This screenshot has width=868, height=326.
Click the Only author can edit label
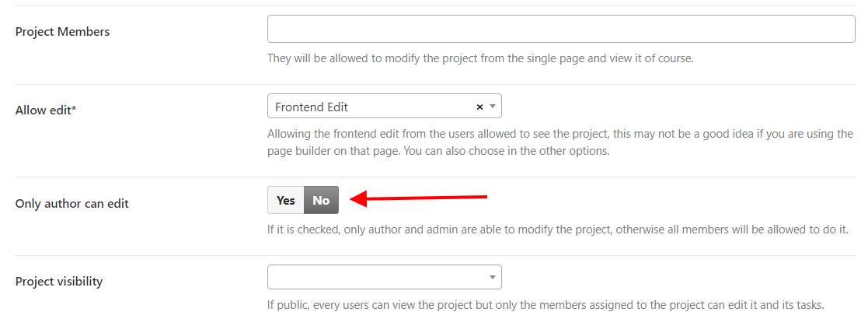[x=72, y=204]
